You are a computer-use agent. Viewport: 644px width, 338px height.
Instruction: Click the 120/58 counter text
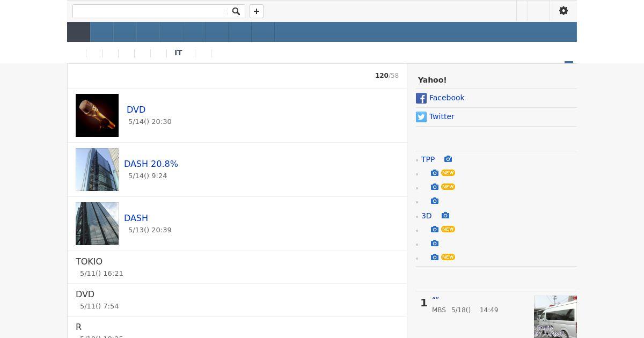(x=387, y=76)
